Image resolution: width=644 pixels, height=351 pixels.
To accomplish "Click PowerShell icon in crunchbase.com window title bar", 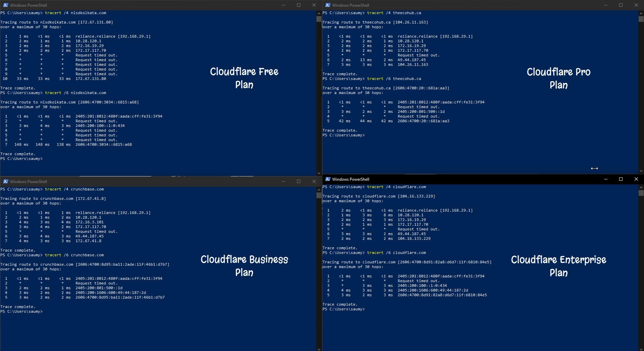I will 5,181.
